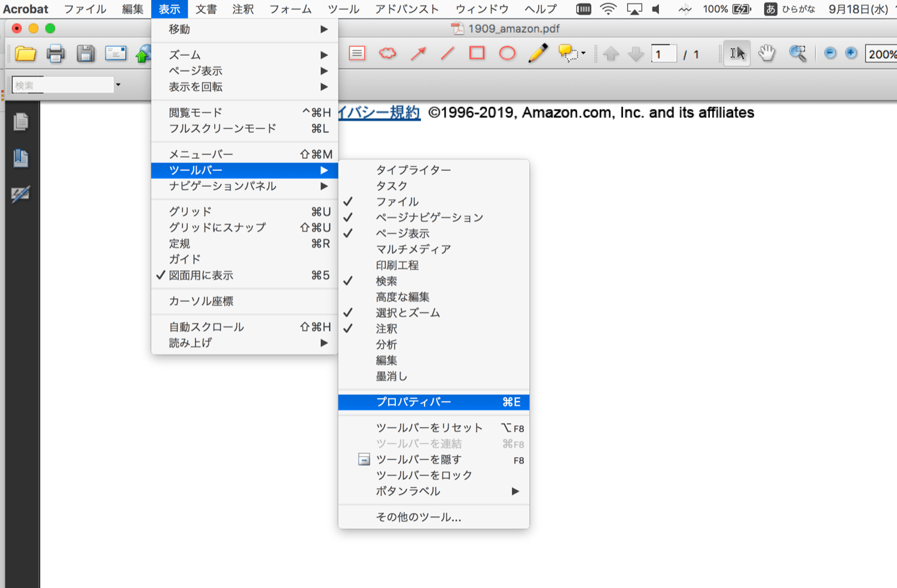Open the 注釈 menu in the menu bar
Image resolution: width=897 pixels, height=588 pixels.
coord(243,9)
